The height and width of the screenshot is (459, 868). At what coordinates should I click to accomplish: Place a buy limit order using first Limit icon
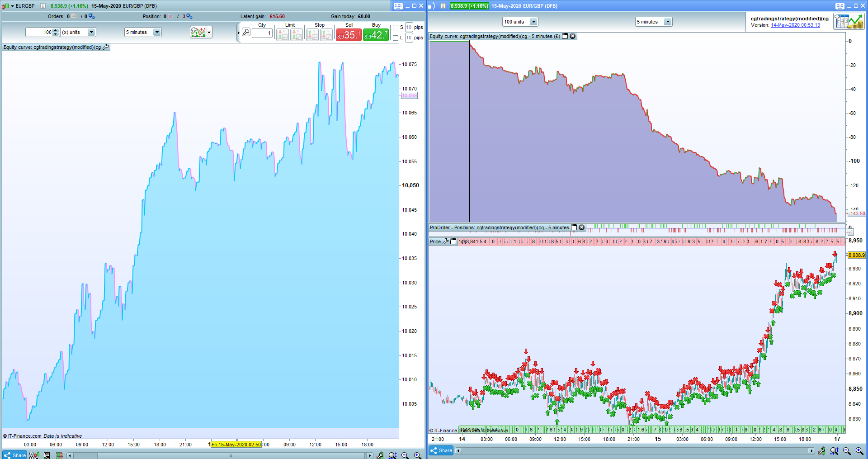click(x=283, y=35)
